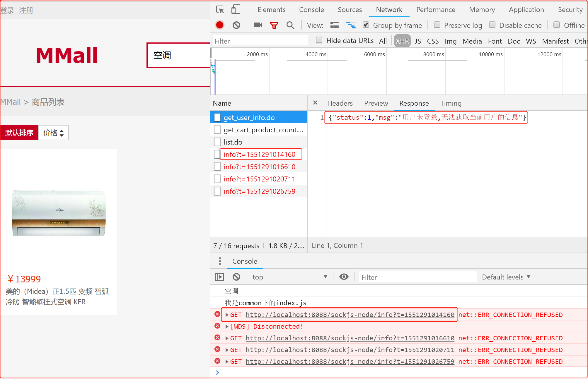Toggle the device toolbar icon
The height and width of the screenshot is (379, 588).
236,10
